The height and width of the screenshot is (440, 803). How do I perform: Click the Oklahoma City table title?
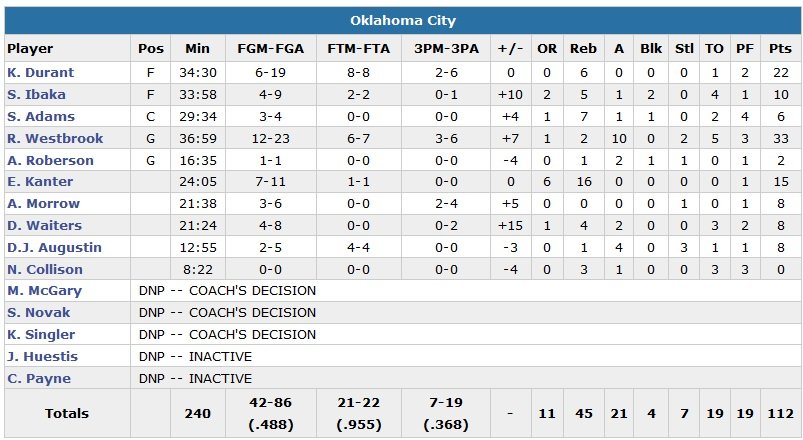click(403, 21)
